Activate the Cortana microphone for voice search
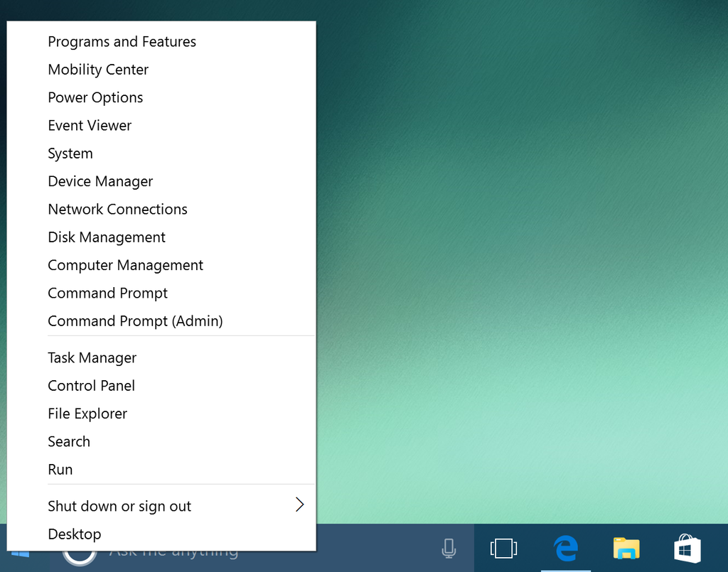728x572 pixels. (x=448, y=548)
